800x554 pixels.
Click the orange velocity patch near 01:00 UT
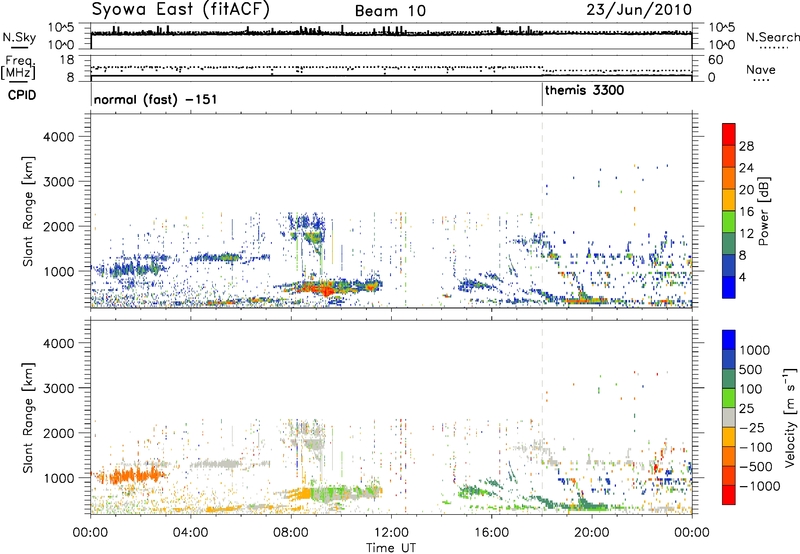[130, 476]
